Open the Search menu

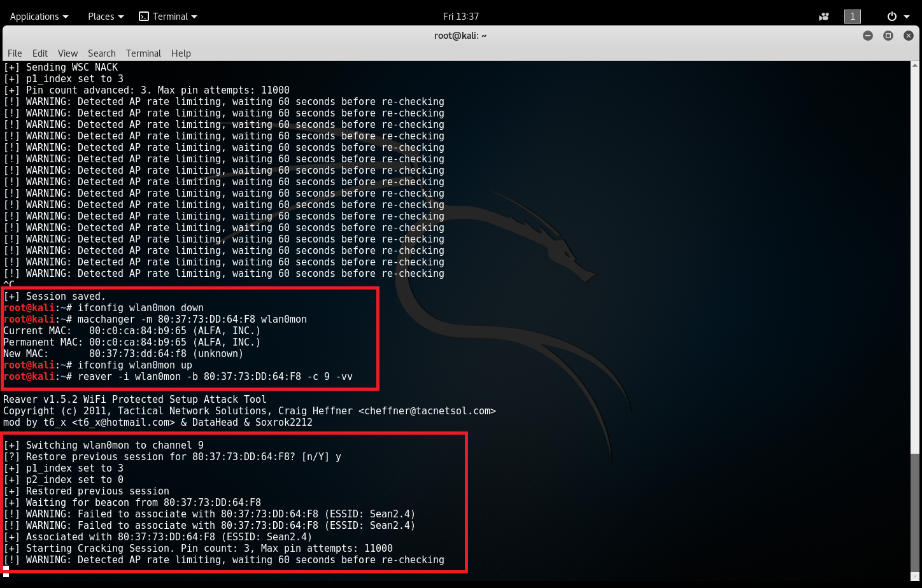(x=102, y=53)
